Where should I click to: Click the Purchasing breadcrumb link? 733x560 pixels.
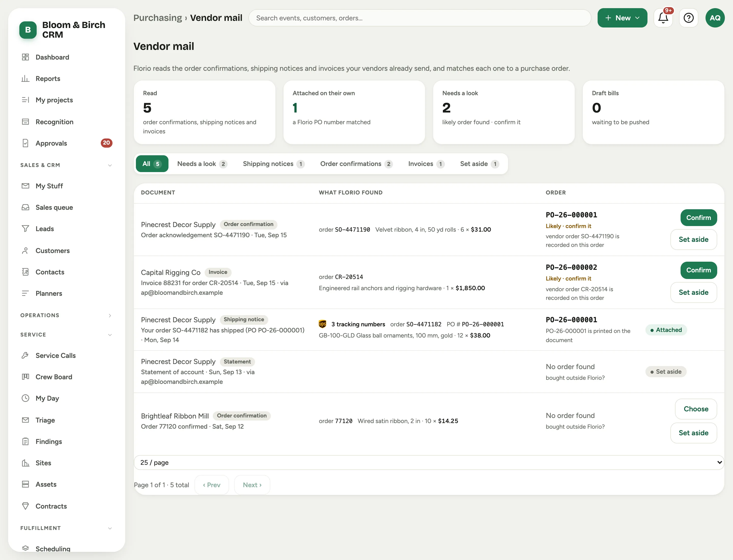(x=158, y=18)
